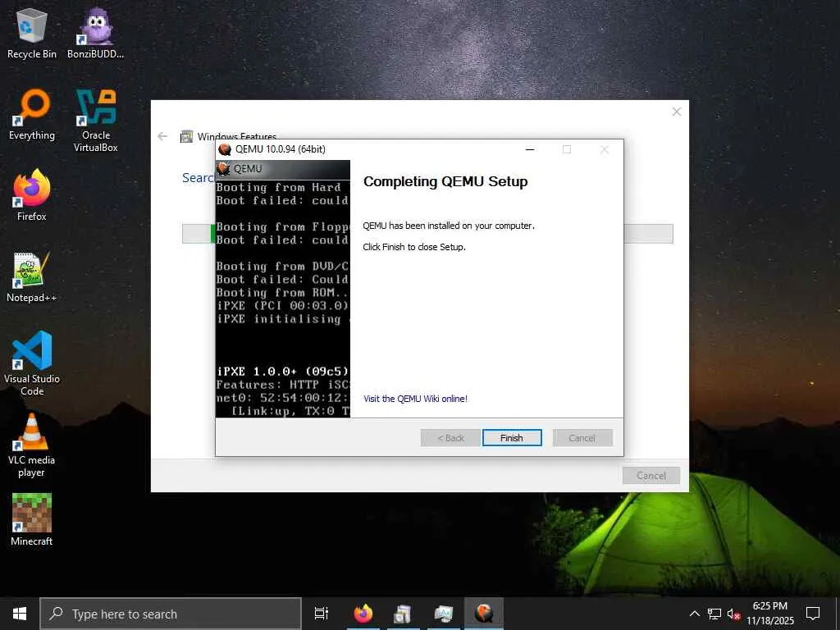
Task: Click the greyed-out Back button in QEMU Setup
Action: tap(450, 438)
